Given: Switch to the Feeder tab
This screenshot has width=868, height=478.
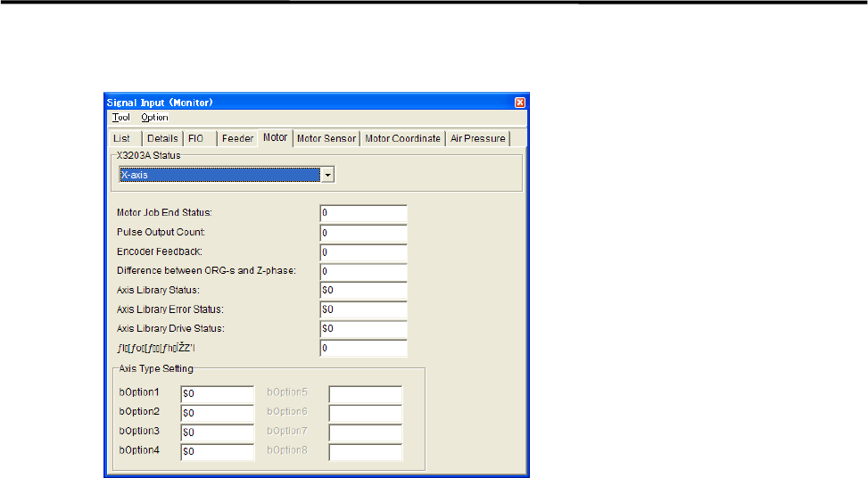Looking at the screenshot, I should click(x=237, y=138).
